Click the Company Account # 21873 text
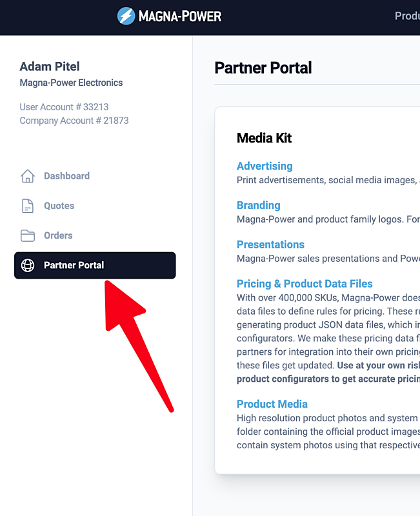Image resolution: width=420 pixels, height=516 pixels. pyautogui.click(x=74, y=121)
